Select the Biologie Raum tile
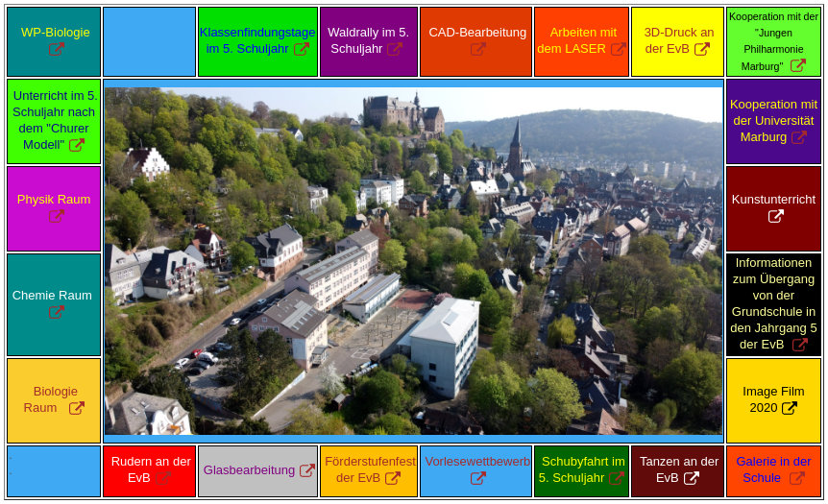 coord(54,399)
